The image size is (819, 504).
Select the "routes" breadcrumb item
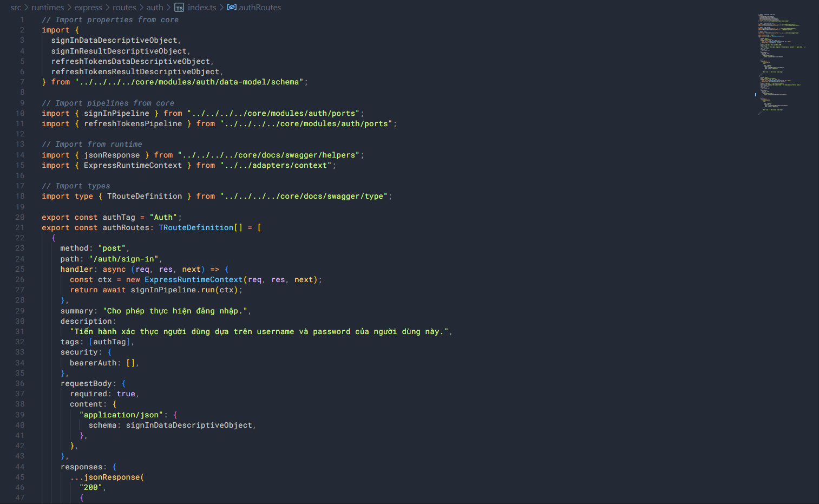pyautogui.click(x=125, y=8)
